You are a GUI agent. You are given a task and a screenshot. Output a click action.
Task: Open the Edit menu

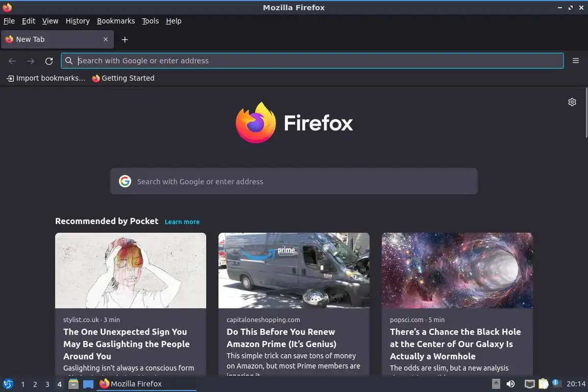(29, 21)
